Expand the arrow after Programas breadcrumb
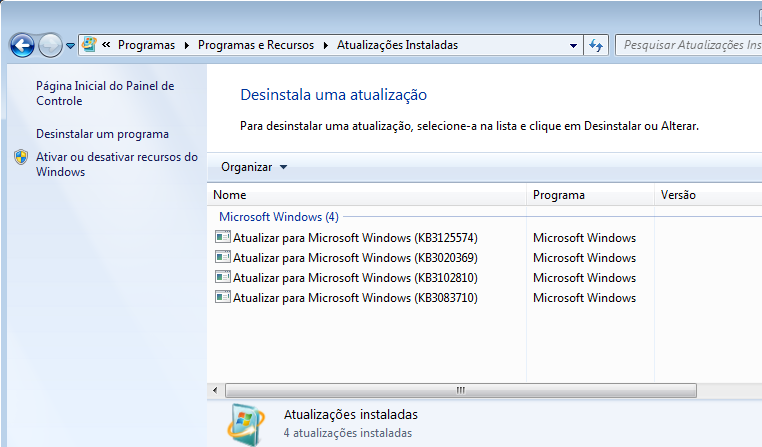 coord(187,46)
